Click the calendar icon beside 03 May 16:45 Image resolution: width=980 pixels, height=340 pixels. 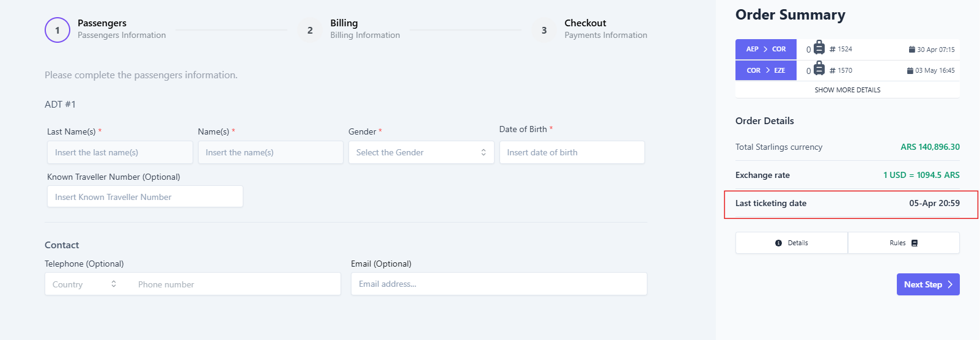910,70
